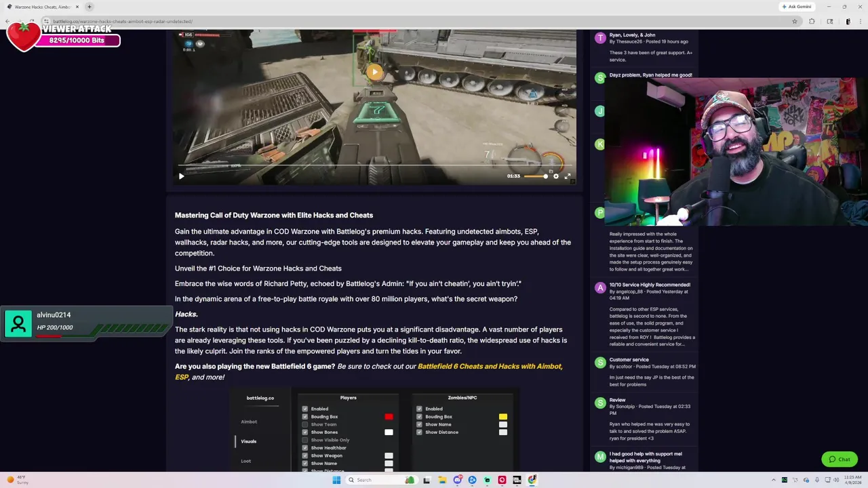This screenshot has width=868, height=488.
Task: Open a new browser tab
Action: pyautogui.click(x=89, y=7)
